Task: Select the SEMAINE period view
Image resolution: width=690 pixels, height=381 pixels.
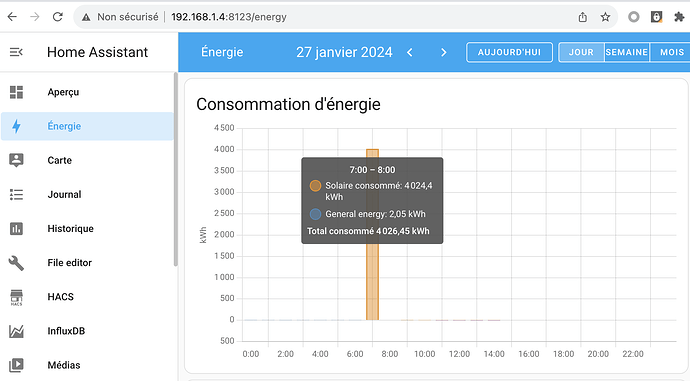Action: [627, 52]
